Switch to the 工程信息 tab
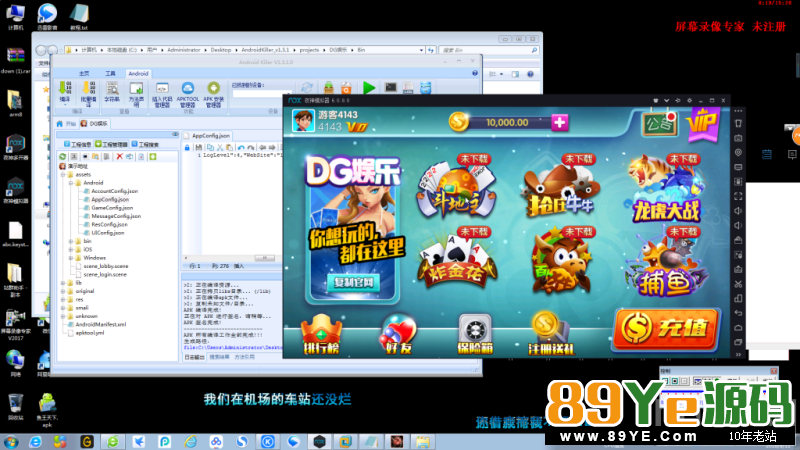Screen dimensions: 800x450 (x=78, y=144)
